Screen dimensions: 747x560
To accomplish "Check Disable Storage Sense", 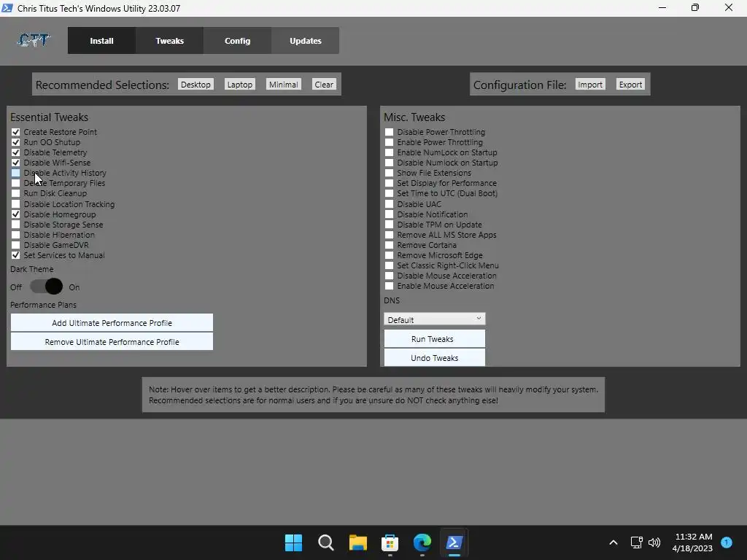I will [16, 225].
